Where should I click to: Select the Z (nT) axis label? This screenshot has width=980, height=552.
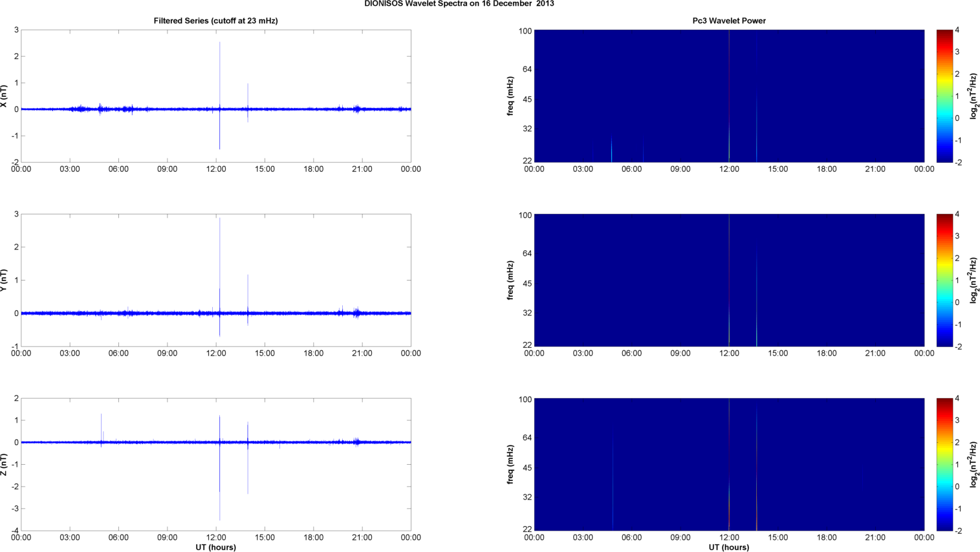[4, 464]
